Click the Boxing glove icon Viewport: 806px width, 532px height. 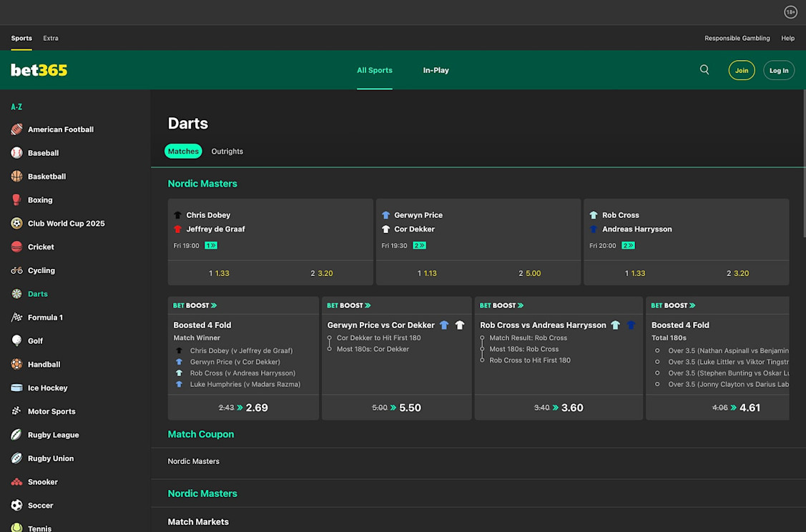tap(16, 200)
